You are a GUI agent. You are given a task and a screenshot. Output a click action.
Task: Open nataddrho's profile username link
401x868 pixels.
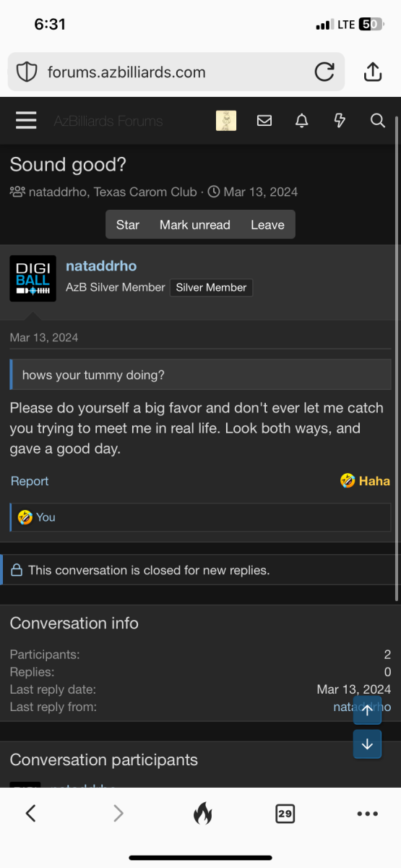(101, 266)
